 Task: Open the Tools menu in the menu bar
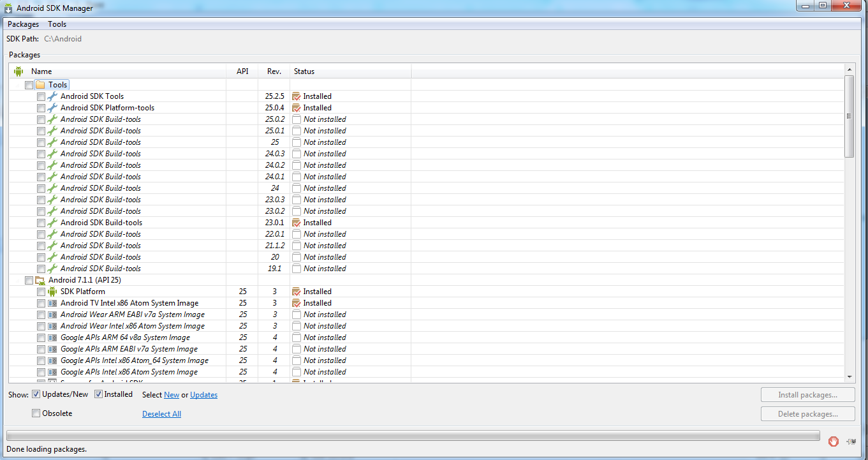(57, 24)
